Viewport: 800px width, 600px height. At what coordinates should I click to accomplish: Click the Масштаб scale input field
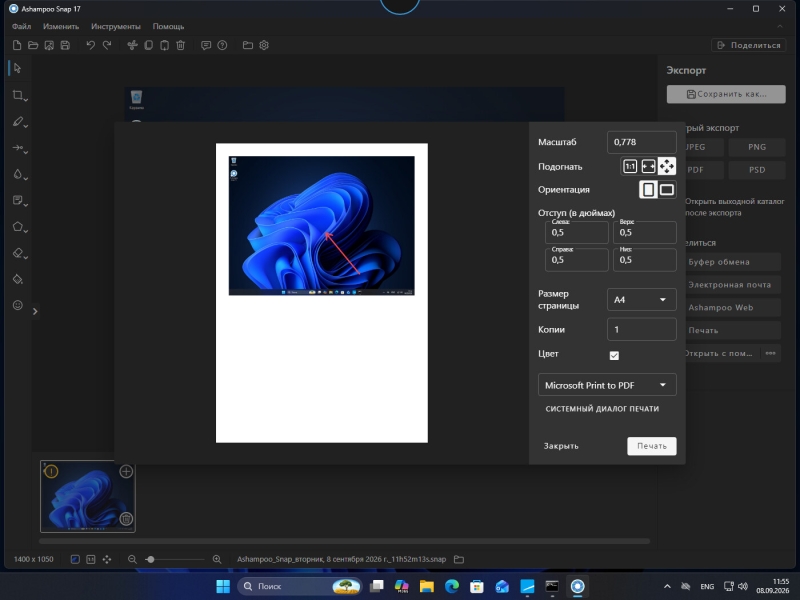pyautogui.click(x=642, y=142)
